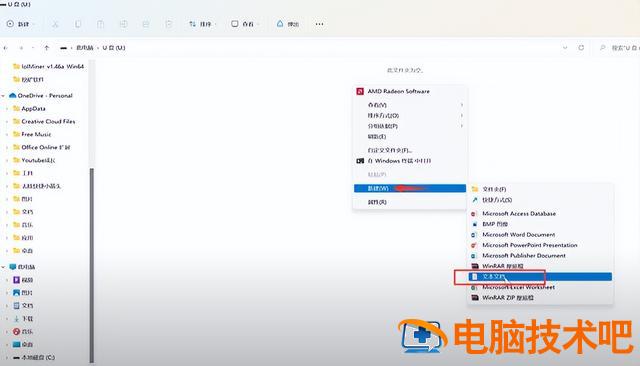Screen dimensions: 640x366
Task: Click the highlighted 新建(W) New item
Action: pyautogui.click(x=410, y=188)
